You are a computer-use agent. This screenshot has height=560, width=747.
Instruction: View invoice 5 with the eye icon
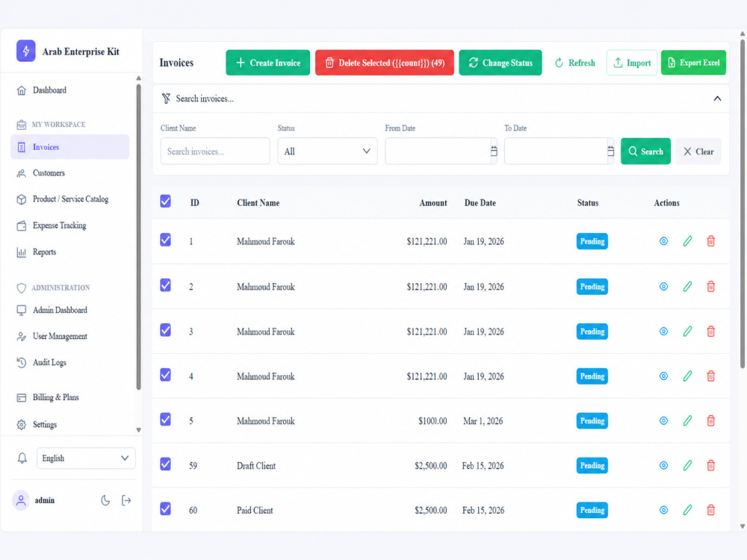[663, 421]
